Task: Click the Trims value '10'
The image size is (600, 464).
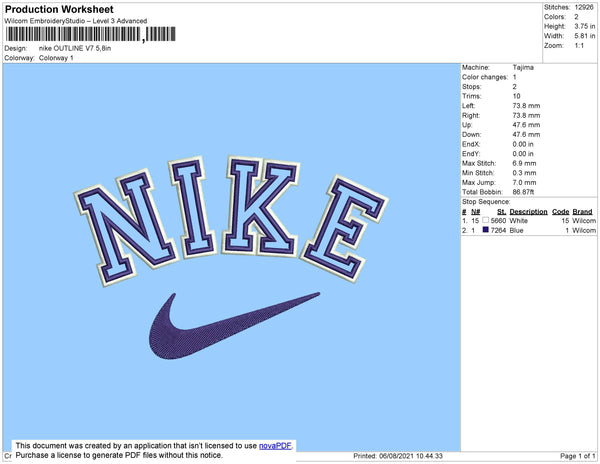Action: click(x=517, y=96)
